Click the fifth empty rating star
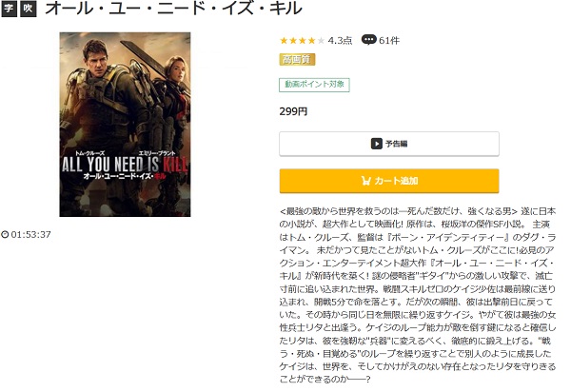Screen dimensions: 571x392 pos(321,40)
